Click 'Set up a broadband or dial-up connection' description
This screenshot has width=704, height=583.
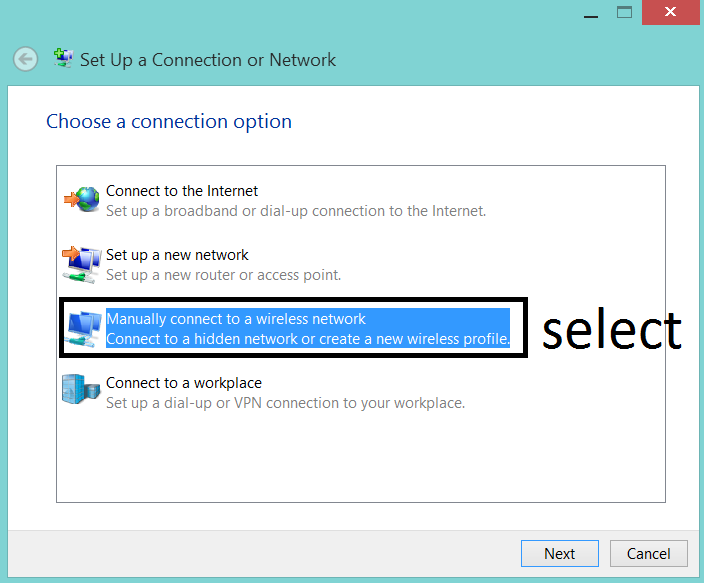coord(296,211)
